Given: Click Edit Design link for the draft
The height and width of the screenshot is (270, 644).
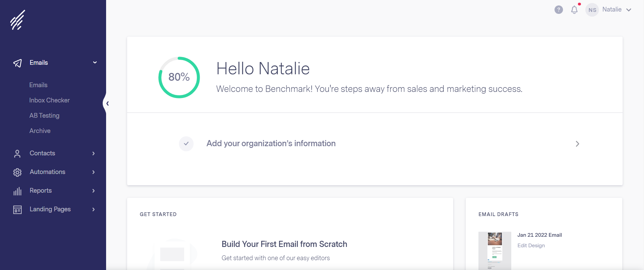Looking at the screenshot, I should click(x=531, y=246).
